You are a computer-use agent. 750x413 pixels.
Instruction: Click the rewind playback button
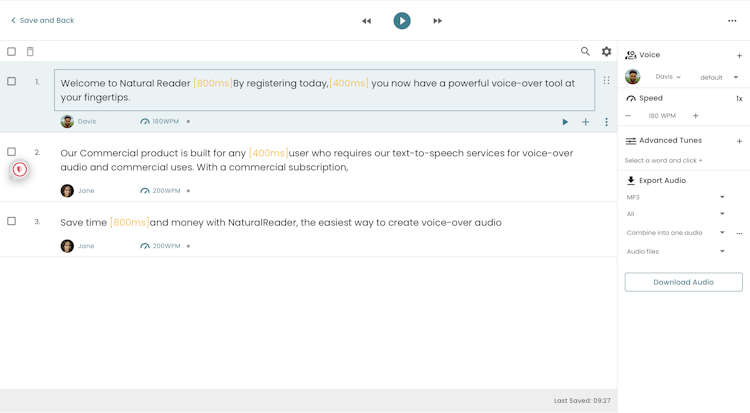tap(366, 21)
